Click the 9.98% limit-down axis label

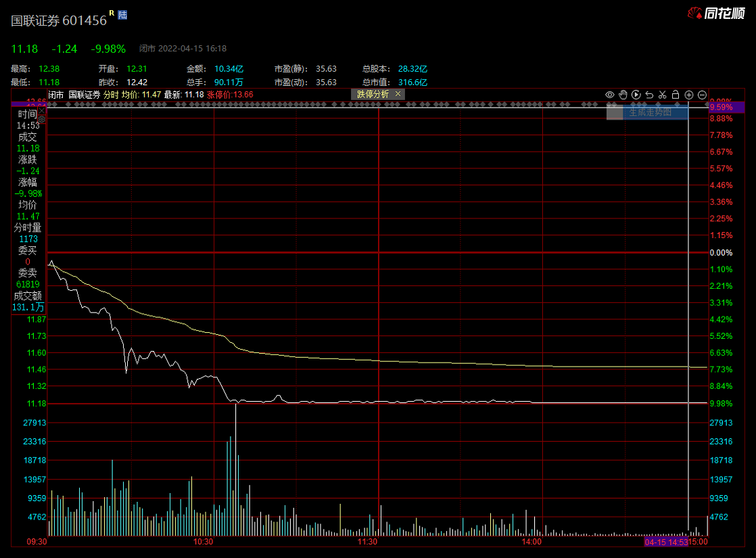coord(722,403)
